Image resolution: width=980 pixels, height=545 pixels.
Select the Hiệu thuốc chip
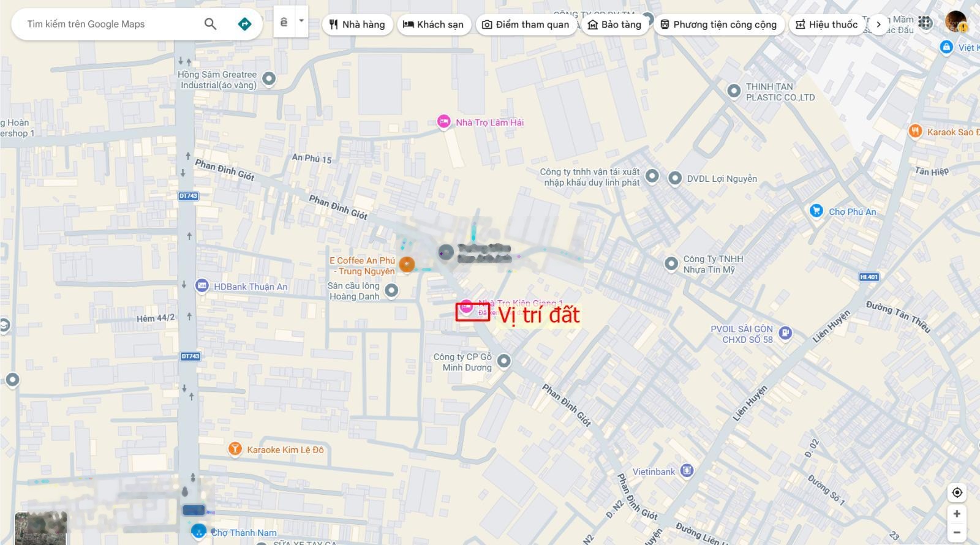[826, 24]
